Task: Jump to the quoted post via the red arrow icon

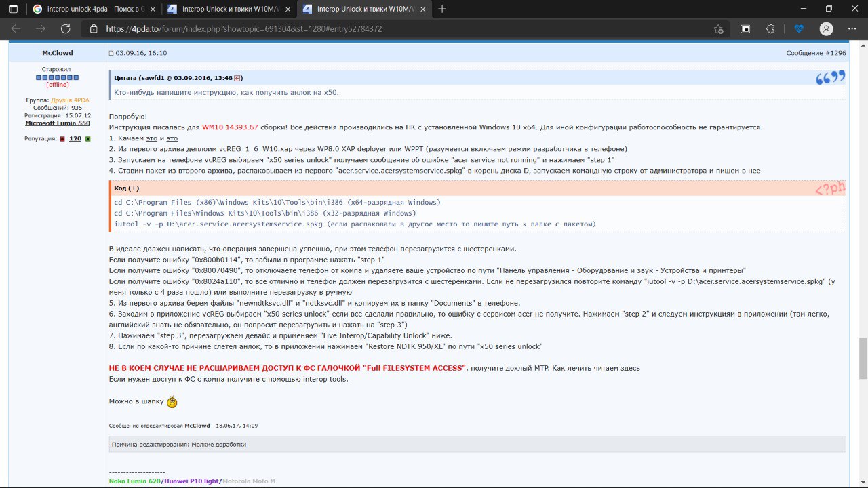Action: click(x=238, y=78)
